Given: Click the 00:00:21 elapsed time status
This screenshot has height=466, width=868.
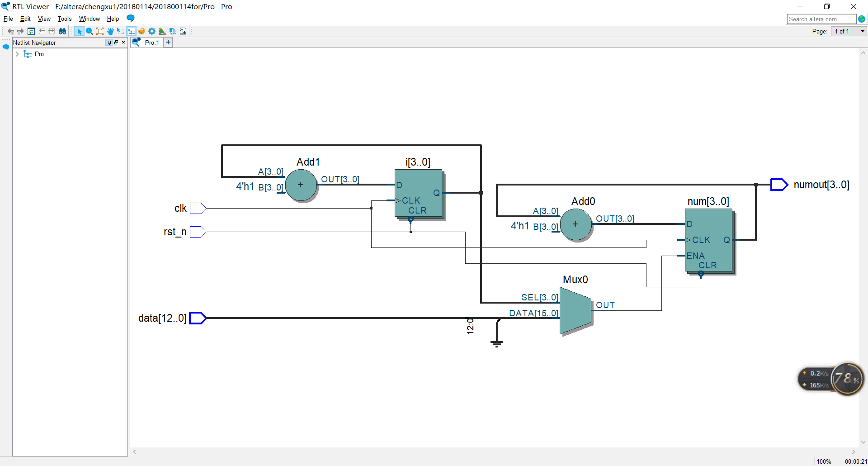Looking at the screenshot, I should [x=856, y=461].
